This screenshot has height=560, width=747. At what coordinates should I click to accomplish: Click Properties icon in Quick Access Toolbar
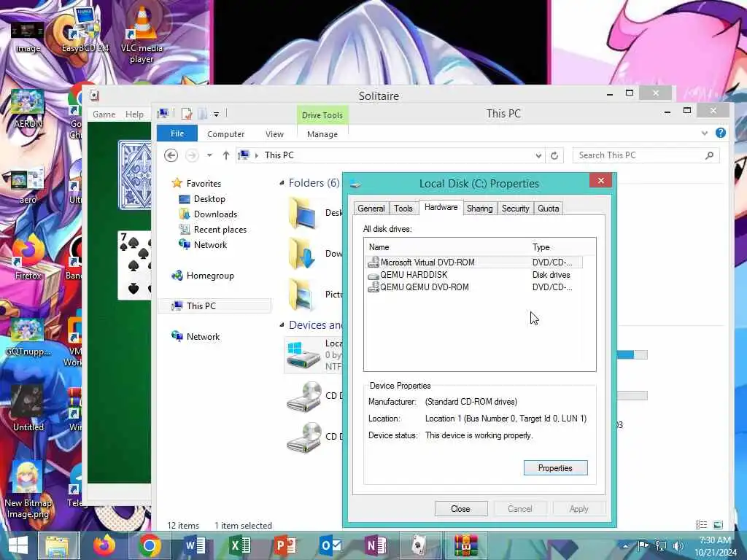tap(186, 113)
